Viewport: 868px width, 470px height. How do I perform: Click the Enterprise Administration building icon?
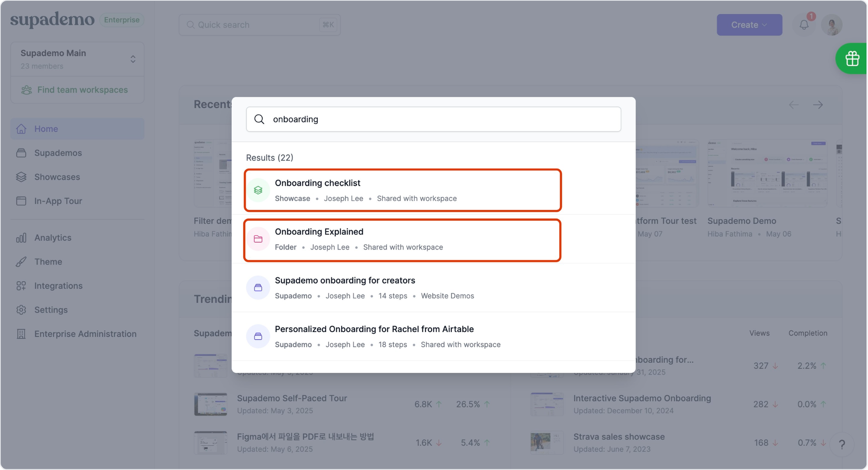tap(21, 334)
